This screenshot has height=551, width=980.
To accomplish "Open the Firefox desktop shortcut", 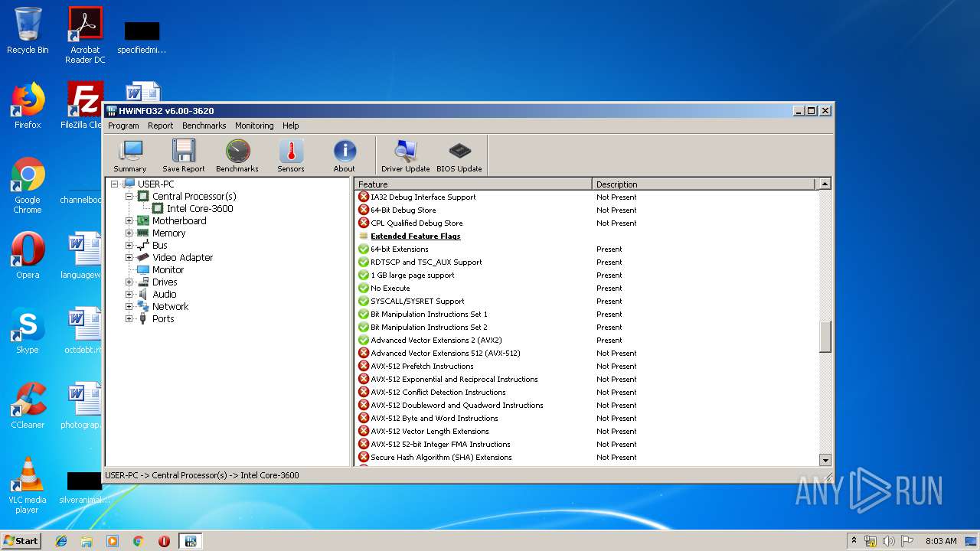I will click(x=28, y=106).
